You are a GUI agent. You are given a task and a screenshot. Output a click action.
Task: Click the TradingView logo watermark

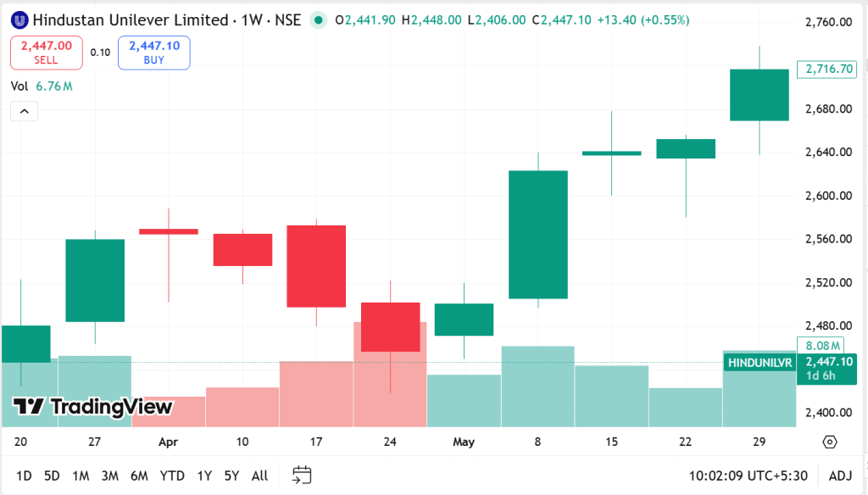click(x=89, y=405)
